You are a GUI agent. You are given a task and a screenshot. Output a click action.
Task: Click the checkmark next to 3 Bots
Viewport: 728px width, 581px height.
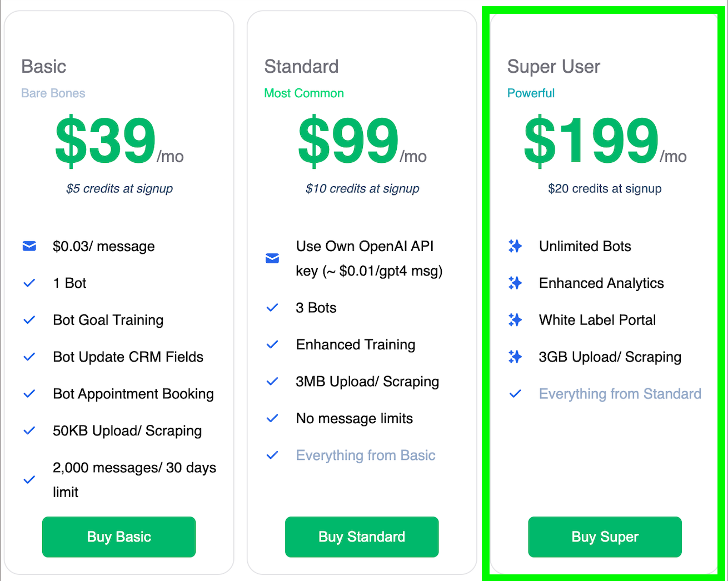pos(272,308)
